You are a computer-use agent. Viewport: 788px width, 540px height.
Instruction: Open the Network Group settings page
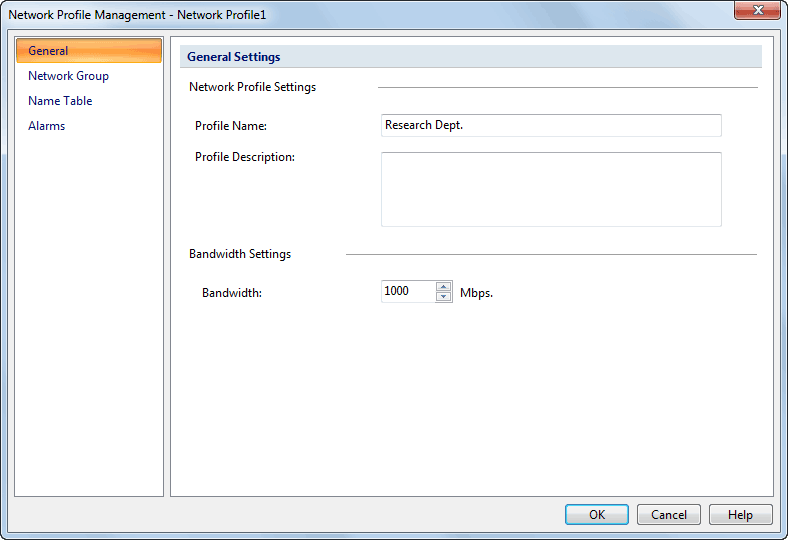click(x=68, y=76)
